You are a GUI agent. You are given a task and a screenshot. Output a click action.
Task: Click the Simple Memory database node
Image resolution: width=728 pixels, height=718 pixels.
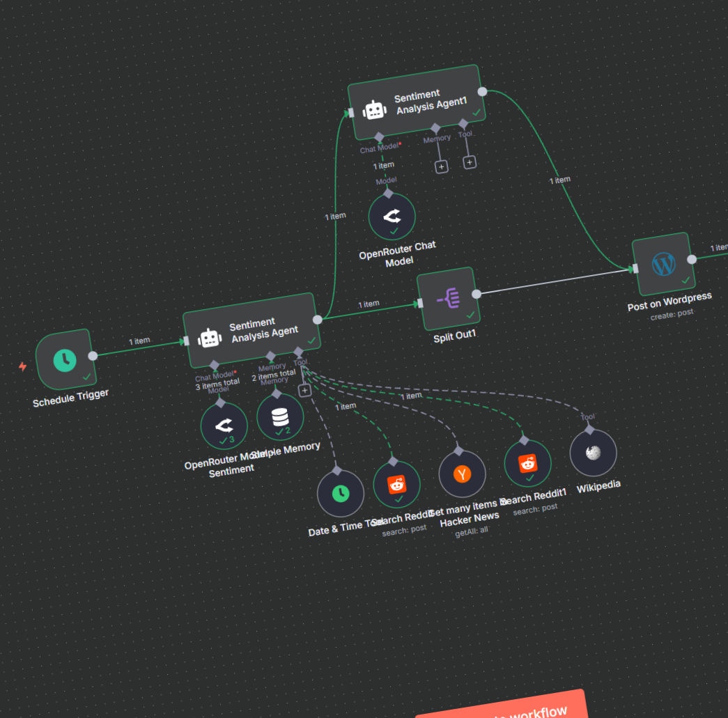[280, 417]
